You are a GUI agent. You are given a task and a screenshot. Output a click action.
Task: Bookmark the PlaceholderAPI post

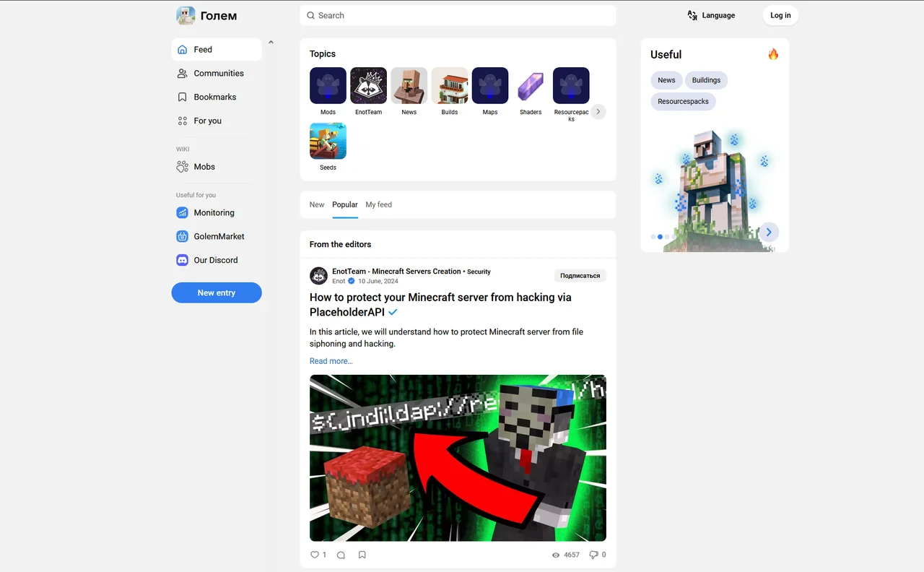pos(362,555)
